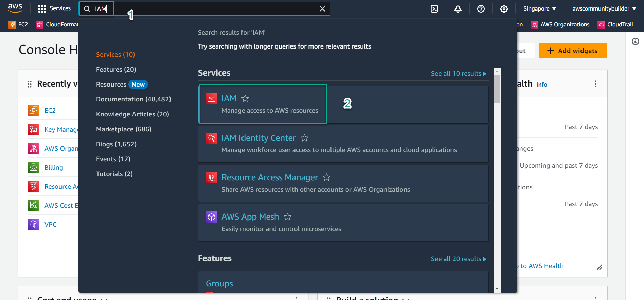Open AWS Organizations favorite shortcut
The width and height of the screenshot is (644, 300).
(x=560, y=24)
